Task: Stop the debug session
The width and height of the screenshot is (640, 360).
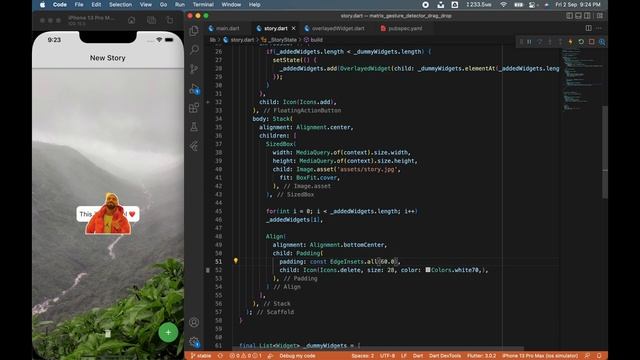Action: tap(591, 42)
